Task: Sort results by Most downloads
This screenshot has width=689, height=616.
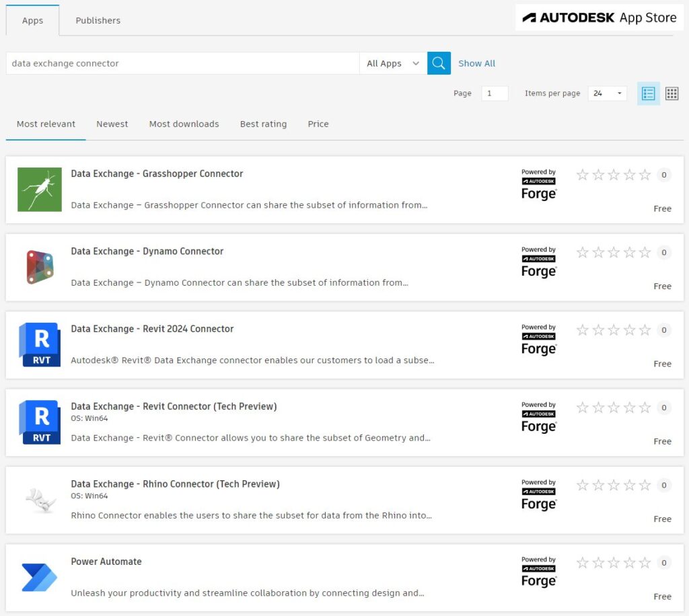Action: (x=184, y=124)
